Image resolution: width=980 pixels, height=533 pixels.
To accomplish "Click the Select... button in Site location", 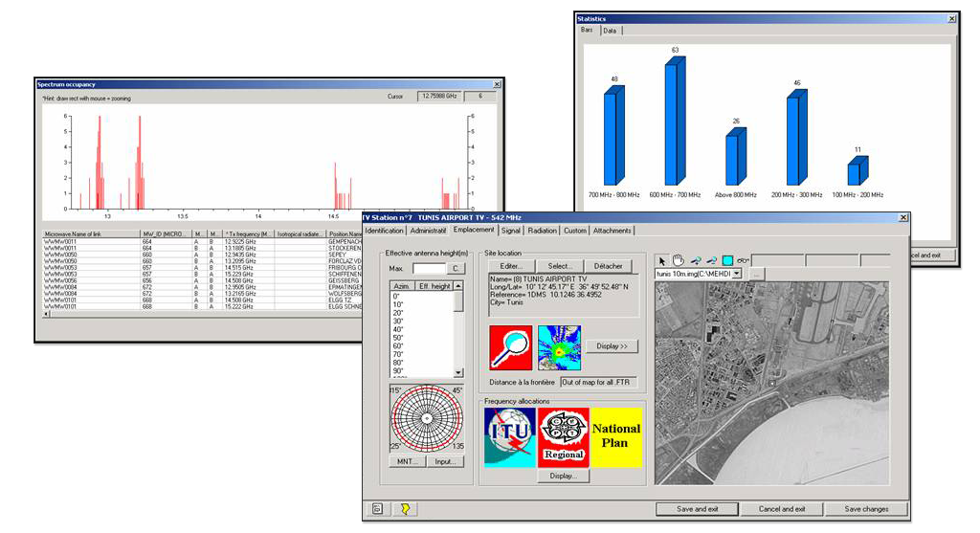I will [x=559, y=266].
